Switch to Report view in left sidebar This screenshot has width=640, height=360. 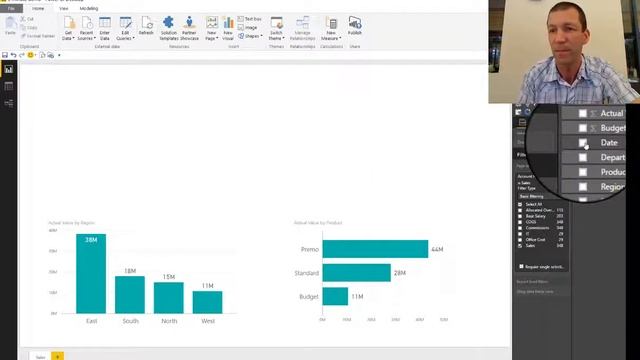(x=9, y=69)
